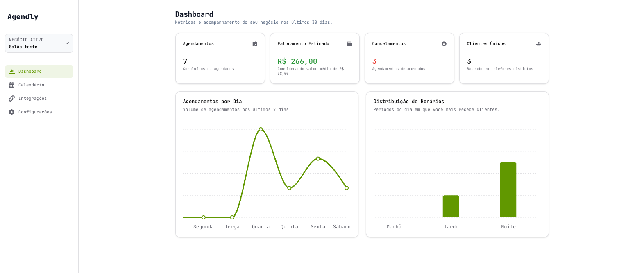Select the Noite bar in the histogram
The height and width of the screenshot is (273, 644).
pyautogui.click(x=508, y=190)
